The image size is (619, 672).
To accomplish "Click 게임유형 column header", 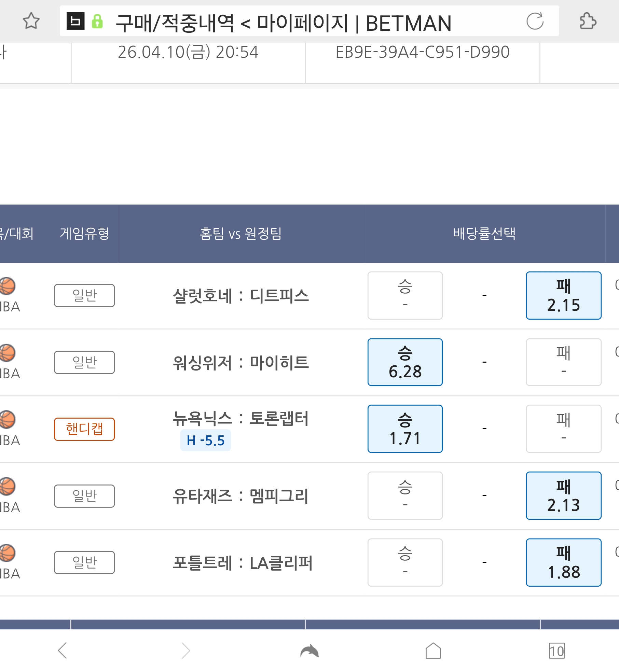I will click(84, 234).
